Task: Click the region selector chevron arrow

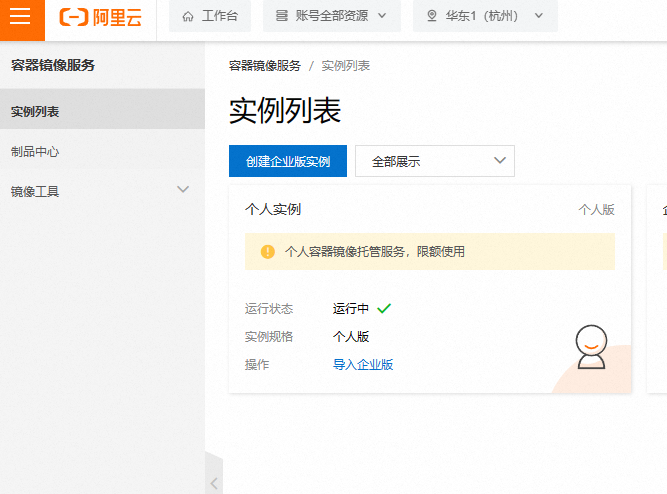Action: pyautogui.click(x=539, y=16)
